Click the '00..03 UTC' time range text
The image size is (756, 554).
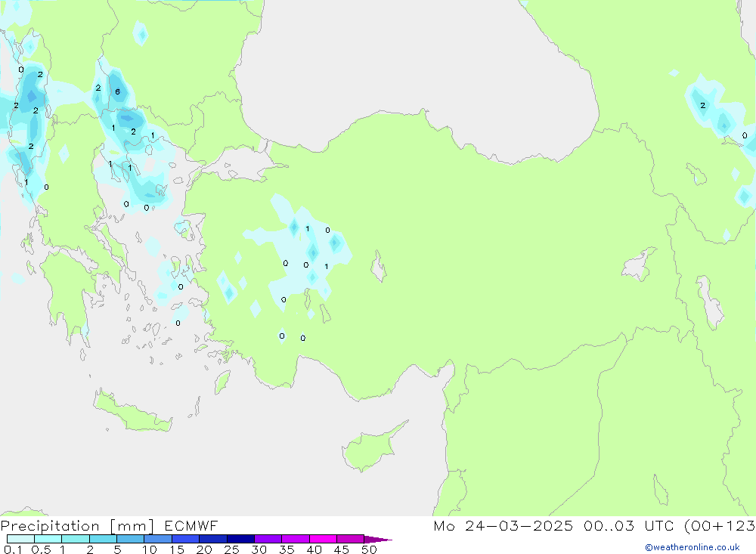click(x=628, y=525)
